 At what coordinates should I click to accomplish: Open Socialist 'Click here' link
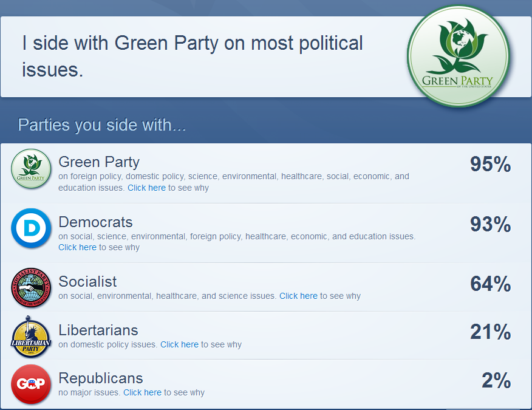(299, 296)
